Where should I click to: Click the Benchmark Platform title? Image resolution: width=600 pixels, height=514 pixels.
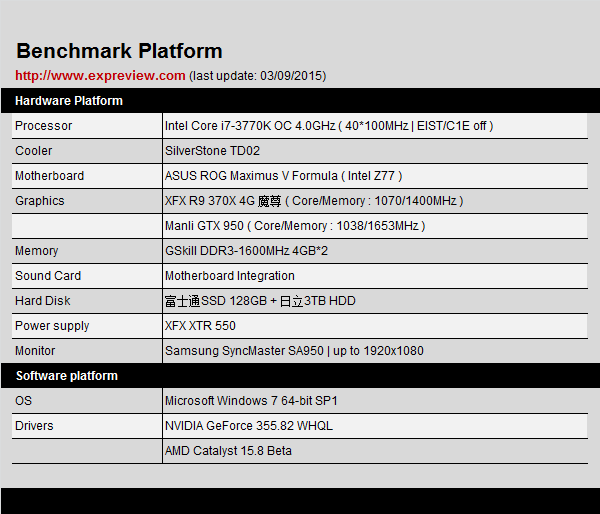pyautogui.click(x=119, y=51)
